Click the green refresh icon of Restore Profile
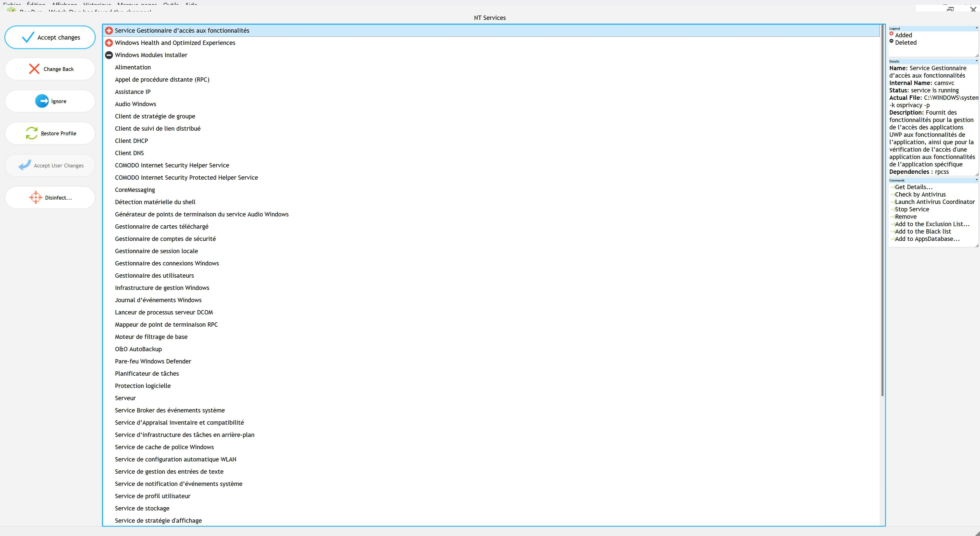Viewport: 980px width, 536px height. pos(32,133)
